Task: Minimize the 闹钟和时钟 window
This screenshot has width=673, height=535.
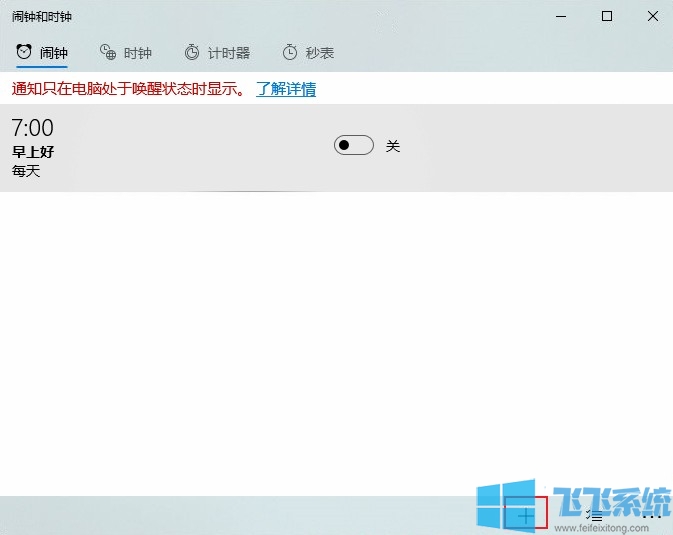Action: [x=561, y=16]
